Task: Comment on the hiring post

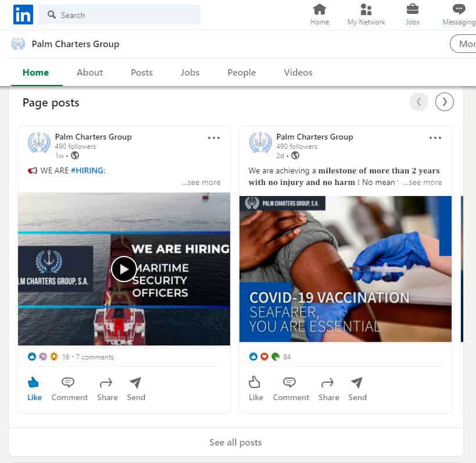Action: click(69, 389)
